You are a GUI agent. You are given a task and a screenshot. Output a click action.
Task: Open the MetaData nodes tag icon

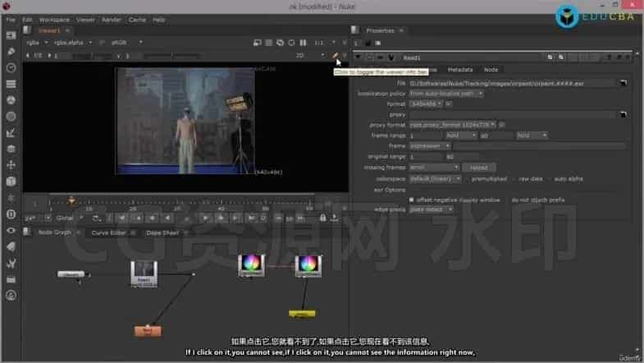click(x=11, y=246)
